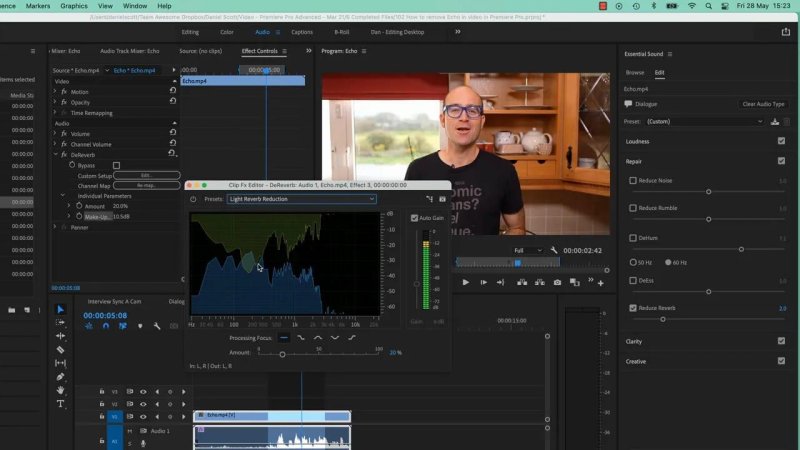Switch to the Color workspace
800x450 pixels.
[227, 32]
